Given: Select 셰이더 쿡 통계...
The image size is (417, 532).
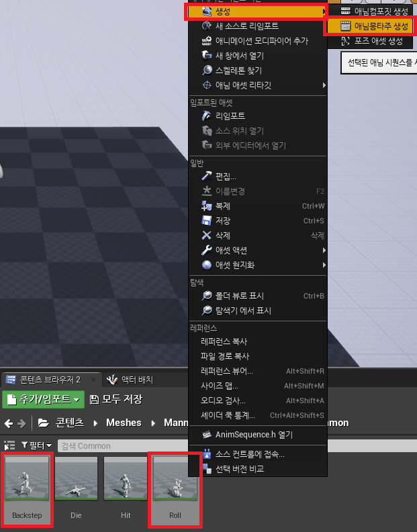Looking at the screenshot, I should pos(228,415).
